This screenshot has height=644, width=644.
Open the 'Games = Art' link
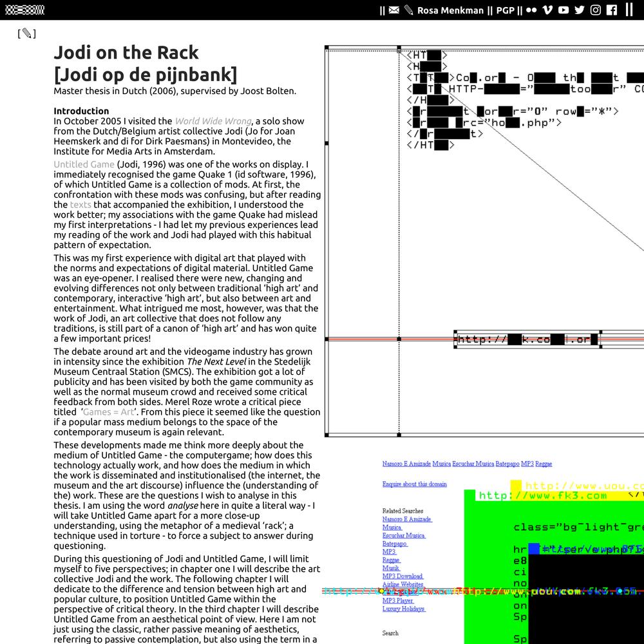[108, 412]
